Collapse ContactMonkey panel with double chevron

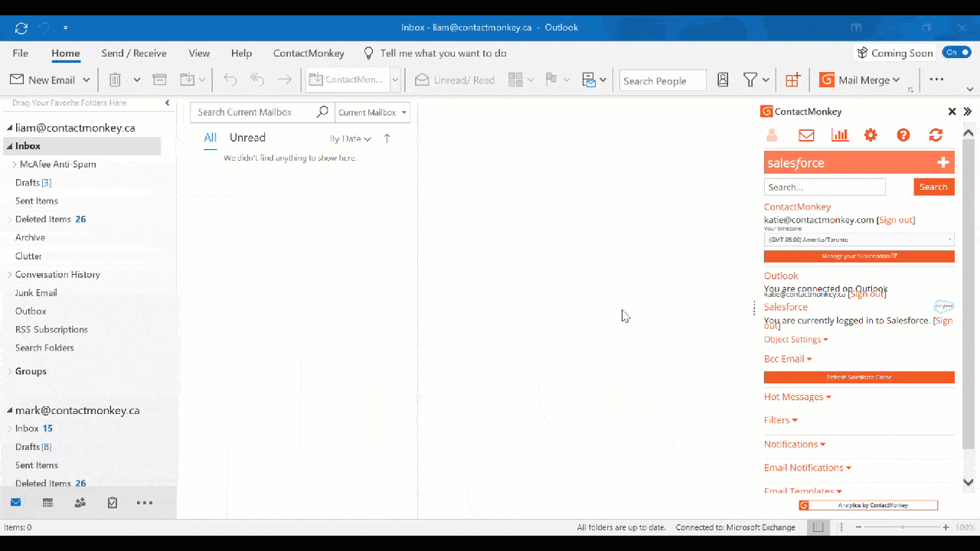click(968, 112)
